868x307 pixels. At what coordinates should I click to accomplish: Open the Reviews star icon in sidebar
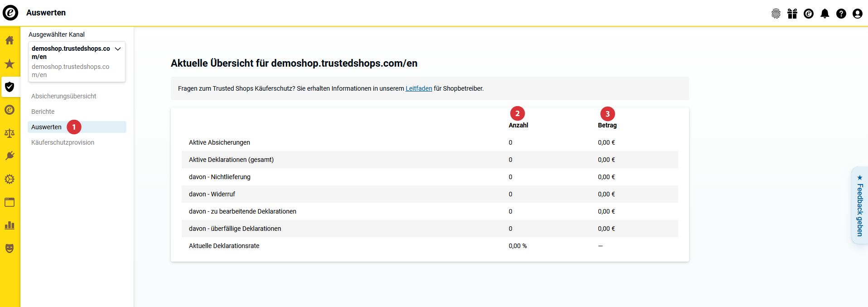[10, 63]
